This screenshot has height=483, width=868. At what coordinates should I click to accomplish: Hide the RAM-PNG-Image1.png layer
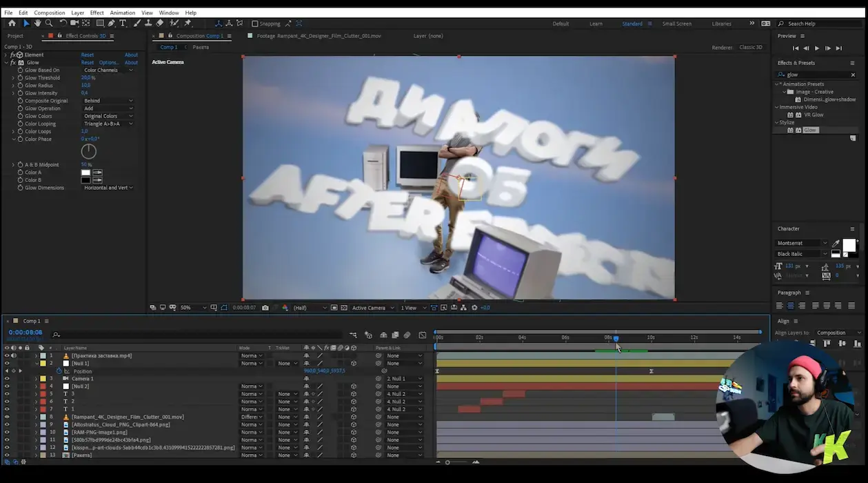(x=7, y=432)
